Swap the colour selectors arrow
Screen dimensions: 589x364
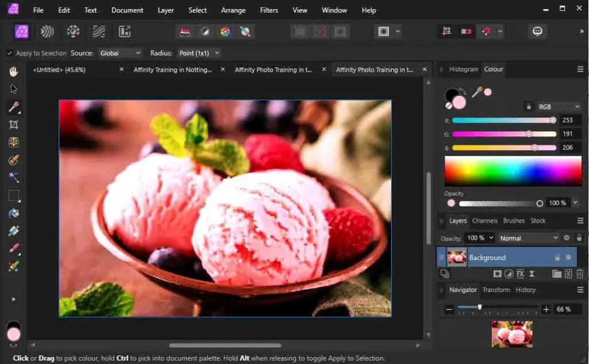click(x=463, y=91)
